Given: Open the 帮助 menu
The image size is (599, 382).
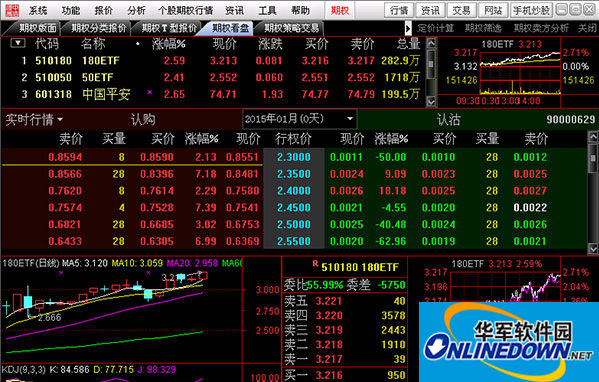Looking at the screenshot, I should point(300,10).
